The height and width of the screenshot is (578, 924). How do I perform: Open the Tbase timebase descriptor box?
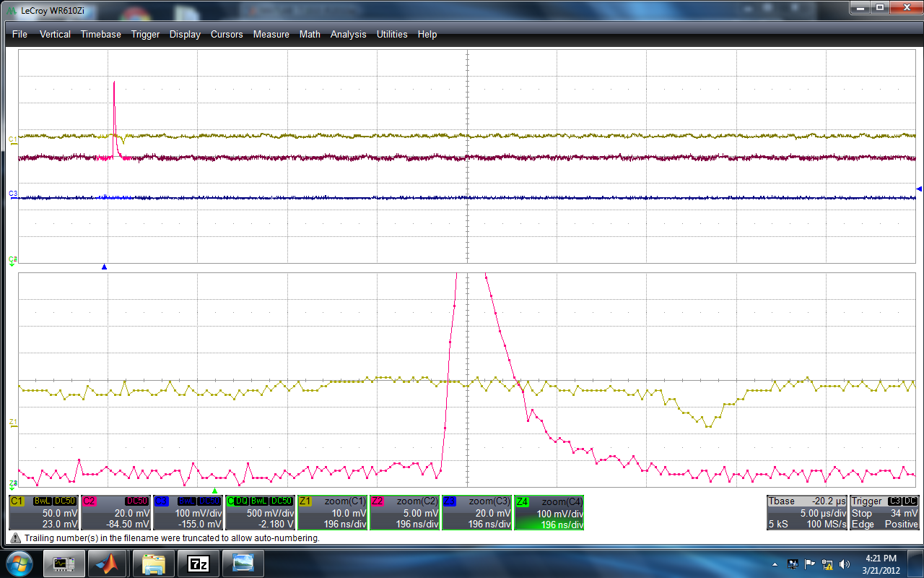click(807, 512)
